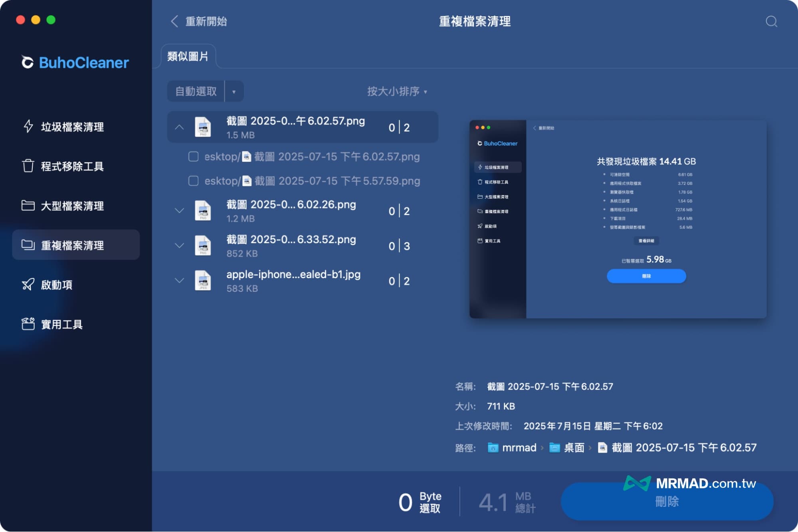Open the 實用工具 toolbox icon

click(28, 324)
